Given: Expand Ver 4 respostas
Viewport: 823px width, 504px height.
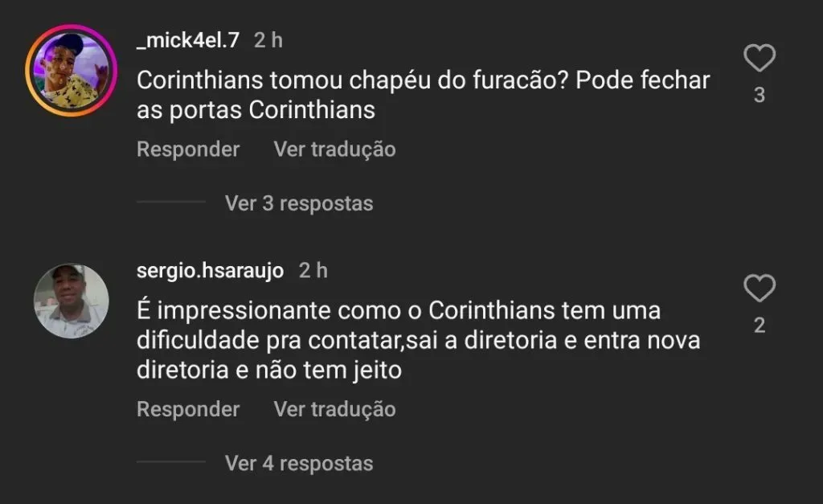Looking at the screenshot, I should pyautogui.click(x=299, y=463).
